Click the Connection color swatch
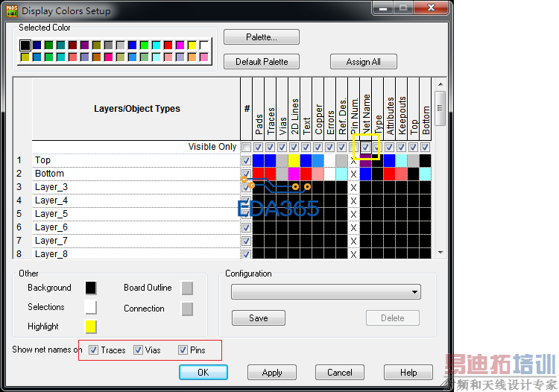 click(x=187, y=309)
